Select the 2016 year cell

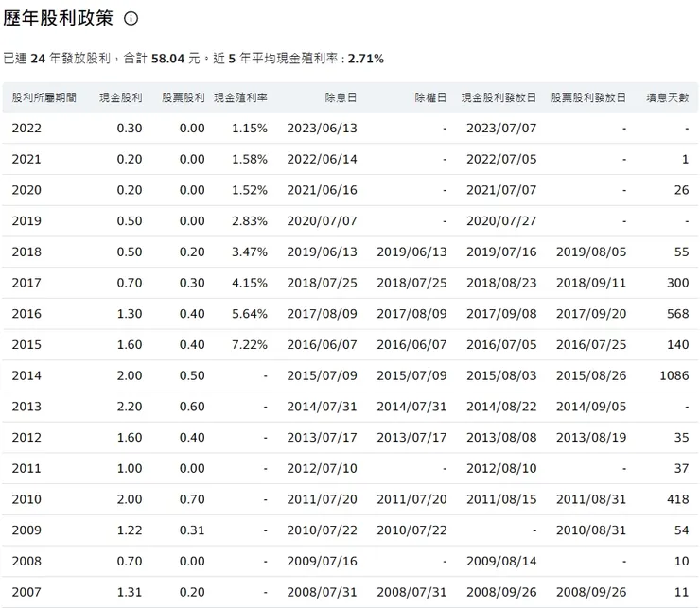26,314
